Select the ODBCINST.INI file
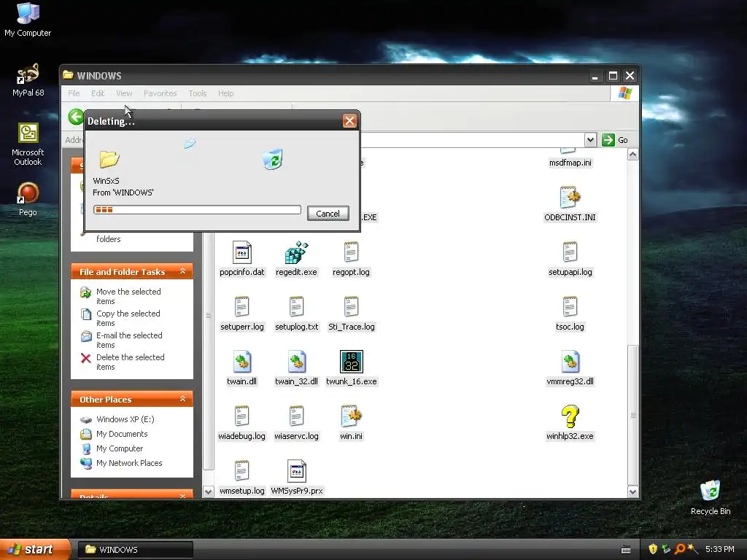Image resolution: width=747 pixels, height=560 pixels. tap(570, 204)
